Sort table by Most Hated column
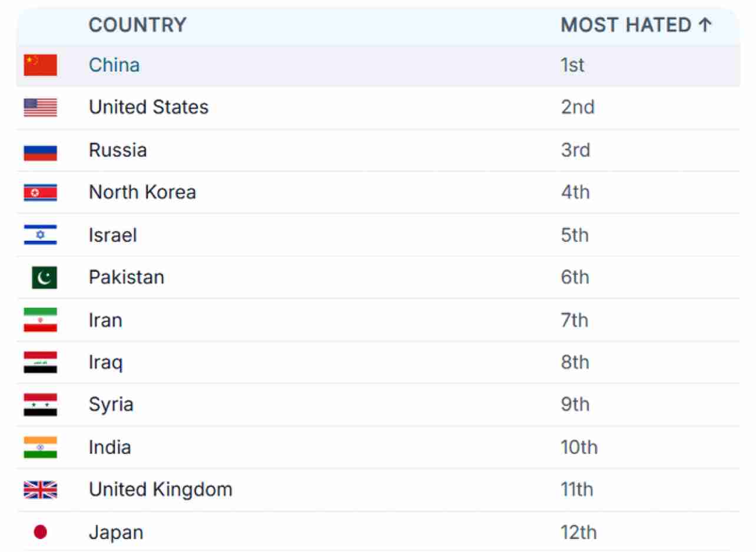The image size is (756, 552). point(636,25)
